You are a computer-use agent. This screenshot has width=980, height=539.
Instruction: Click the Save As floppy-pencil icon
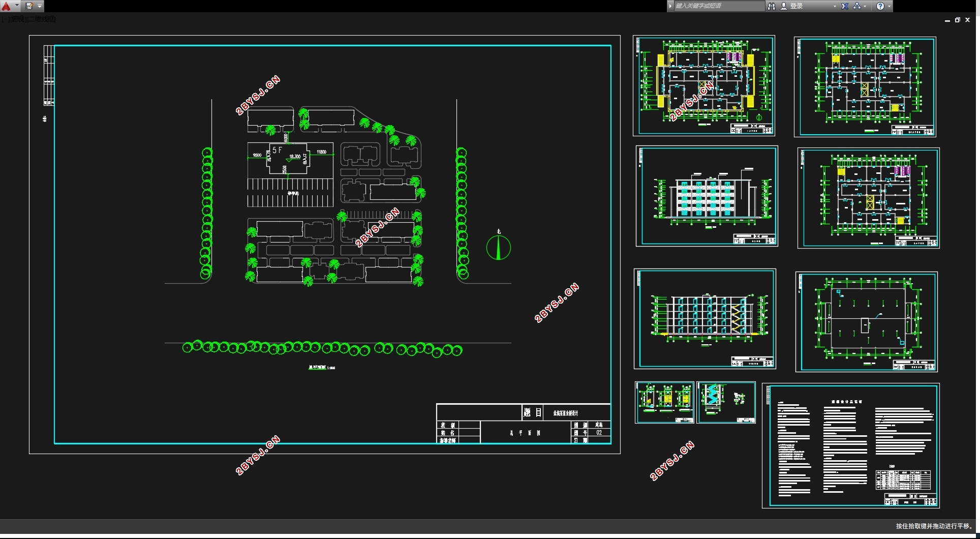[29, 6]
